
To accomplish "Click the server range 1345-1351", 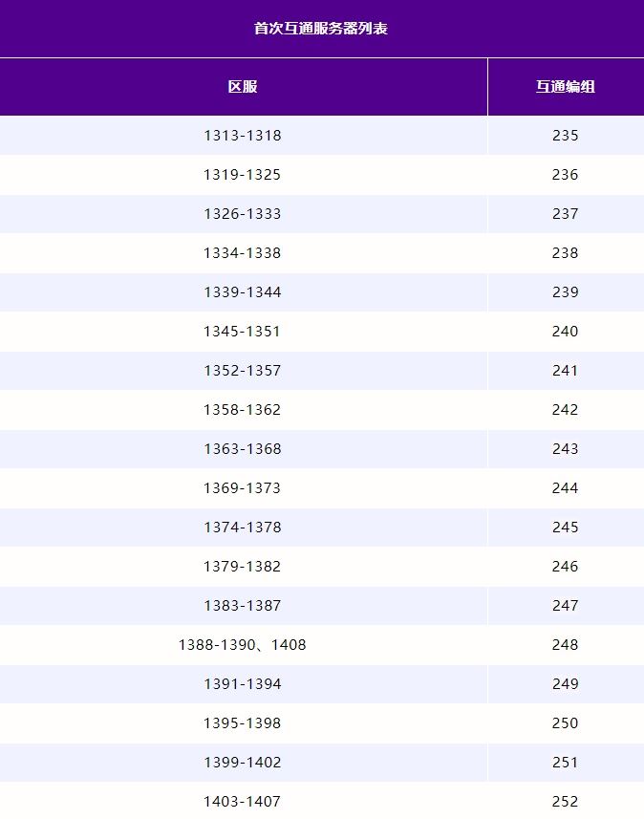I will tap(243, 332).
